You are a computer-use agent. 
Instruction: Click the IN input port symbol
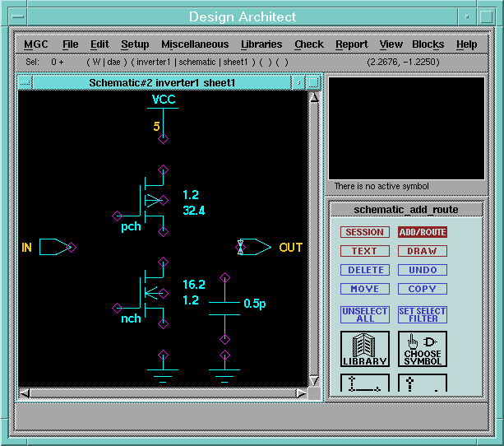coord(54,247)
